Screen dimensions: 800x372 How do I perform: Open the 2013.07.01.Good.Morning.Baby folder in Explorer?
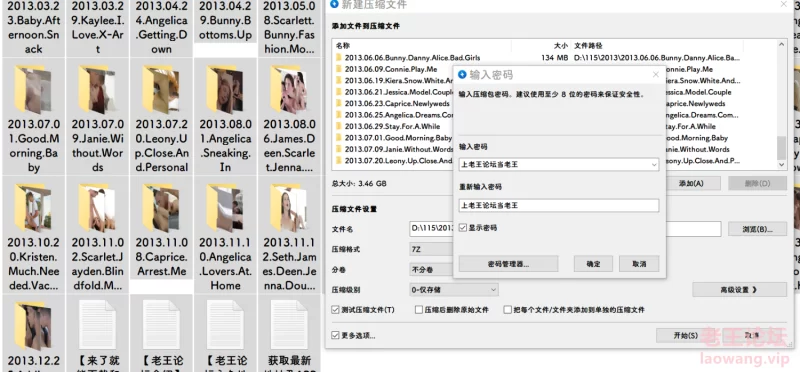pyautogui.click(x=33, y=90)
